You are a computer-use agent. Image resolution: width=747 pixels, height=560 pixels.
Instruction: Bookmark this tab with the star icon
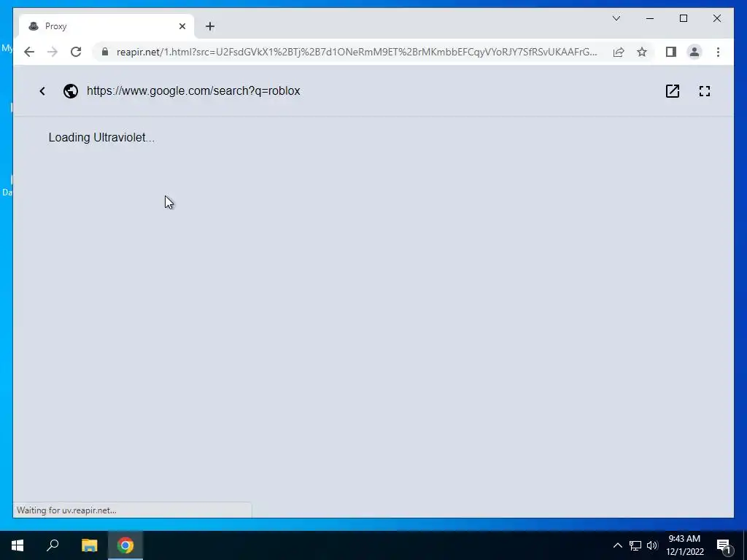tap(642, 52)
